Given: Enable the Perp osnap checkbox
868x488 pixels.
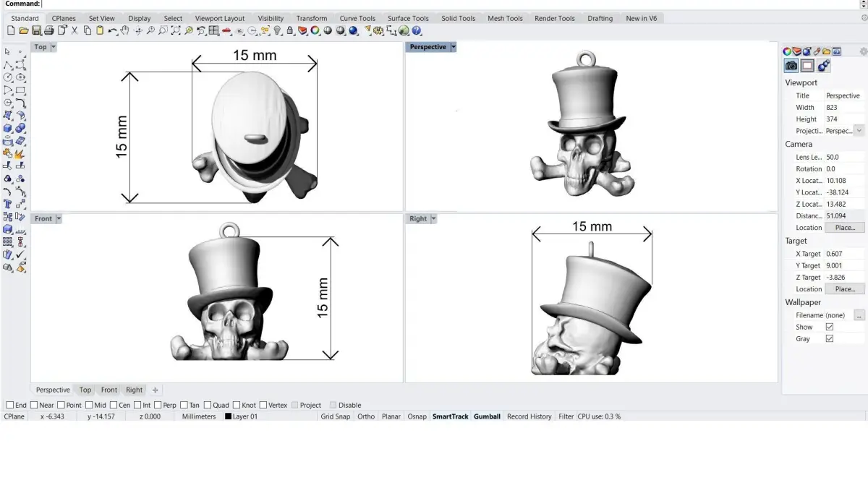Looking at the screenshot, I should [157, 405].
